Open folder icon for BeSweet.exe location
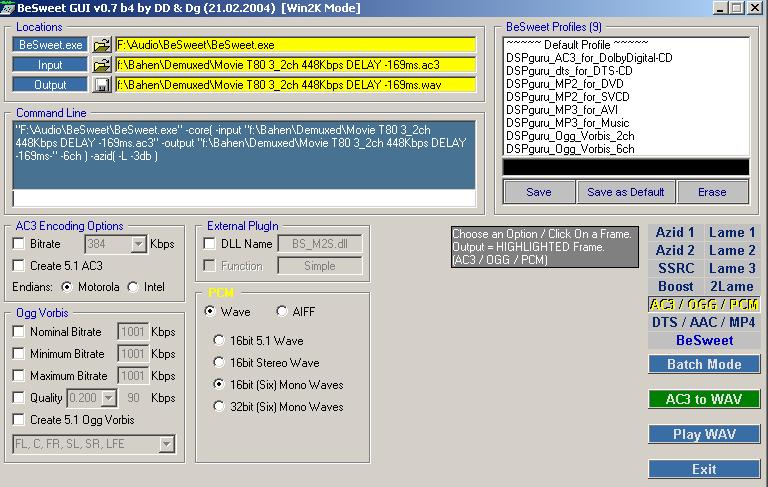Image resolution: width=768 pixels, height=487 pixels. pos(101,45)
